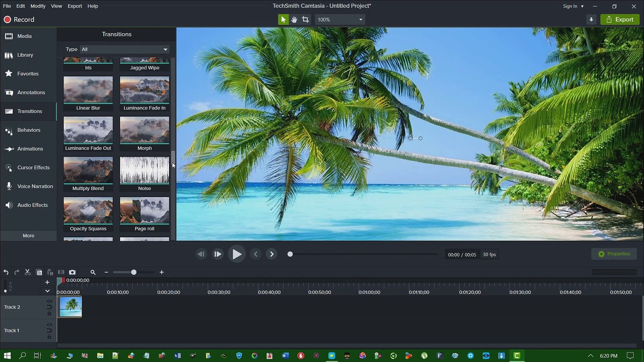
Task: Undo the last action
Action: (6, 272)
